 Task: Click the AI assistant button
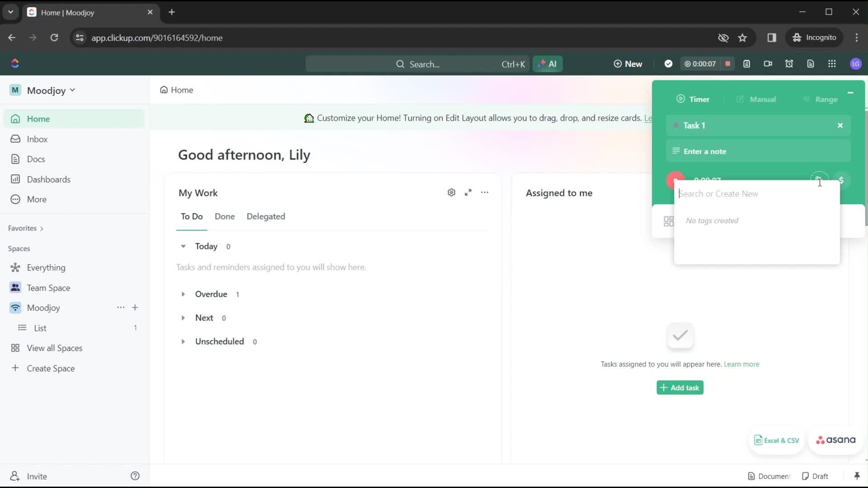548,64
